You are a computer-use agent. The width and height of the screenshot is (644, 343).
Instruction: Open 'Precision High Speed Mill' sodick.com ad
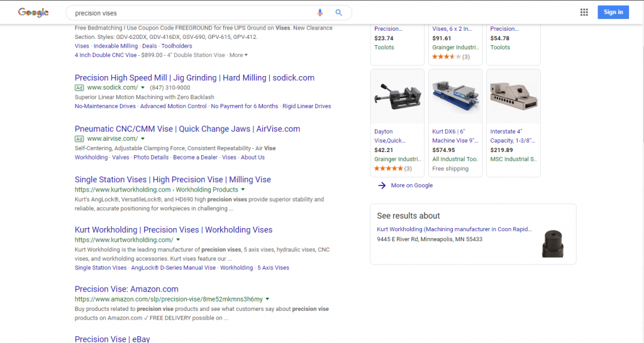coord(195,78)
